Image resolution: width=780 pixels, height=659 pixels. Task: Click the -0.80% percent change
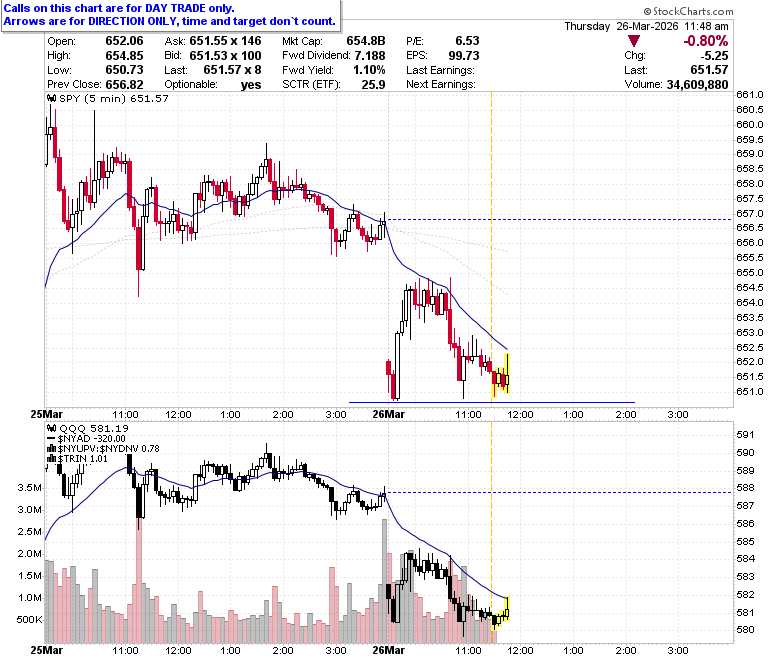706,41
